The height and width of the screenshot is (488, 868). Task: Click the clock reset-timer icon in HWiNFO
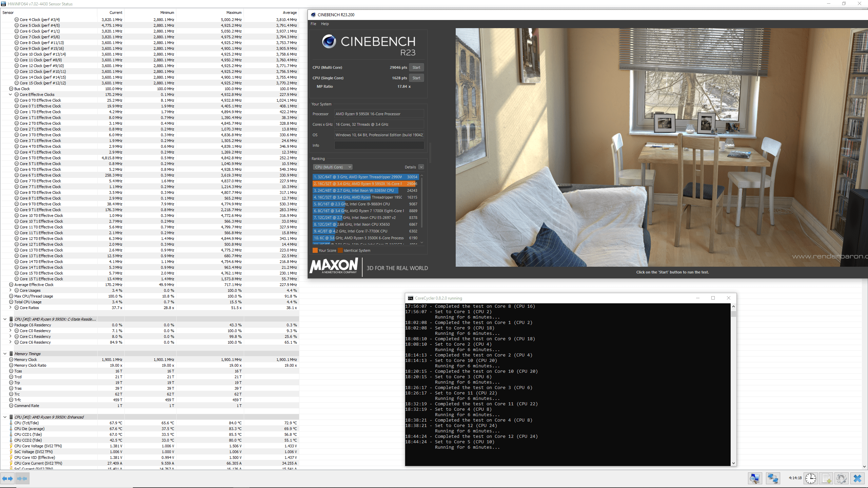(811, 479)
